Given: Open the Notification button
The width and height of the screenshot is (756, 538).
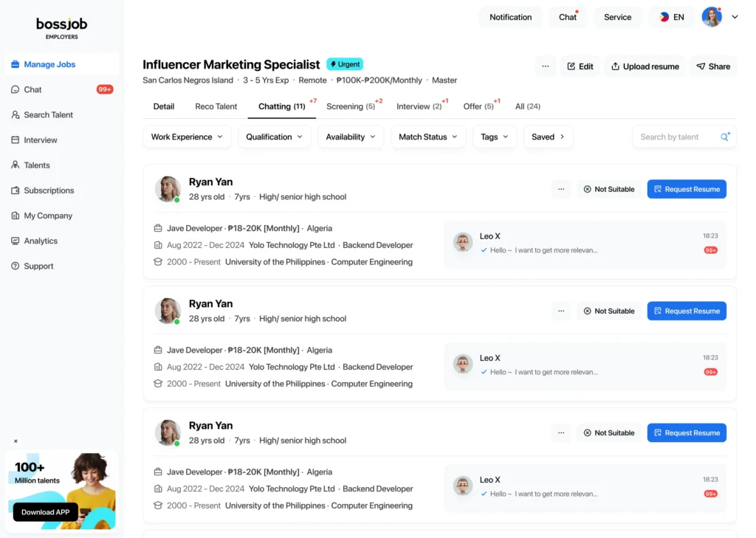Looking at the screenshot, I should pyautogui.click(x=511, y=18).
